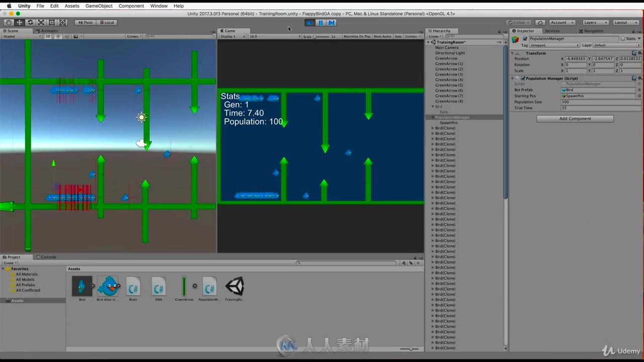Click the Collab button
Image resolution: width=644 pixels, height=362 pixels.
518,23
